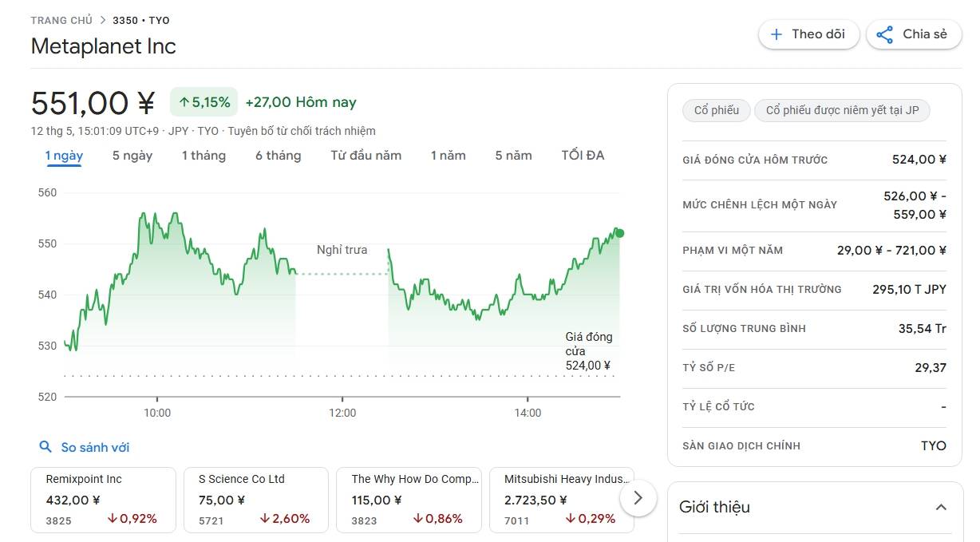
Task: Click the next arrow on comparison carousel
Action: pyautogui.click(x=638, y=498)
